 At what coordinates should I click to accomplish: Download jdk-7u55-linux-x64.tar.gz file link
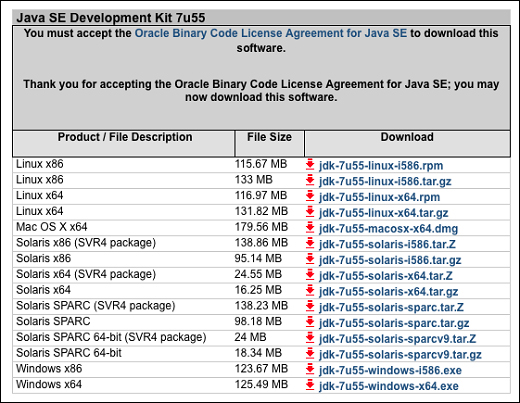click(383, 213)
